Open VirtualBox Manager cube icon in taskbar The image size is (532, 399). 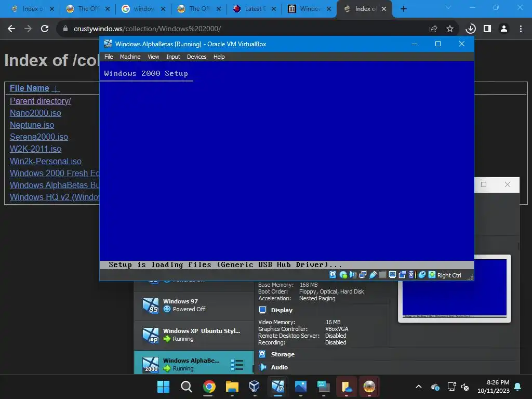(x=255, y=387)
